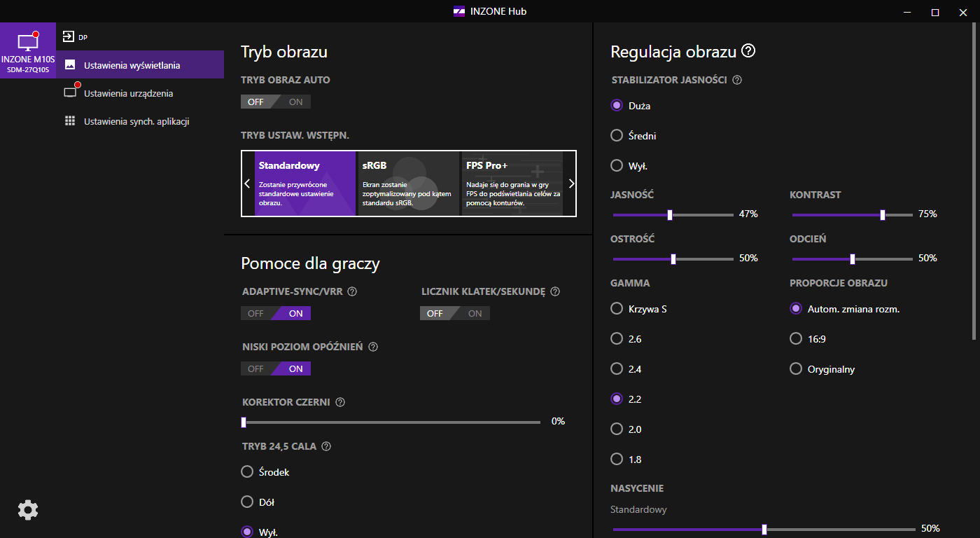Click the Regulacja obrazu heading text
Viewport: 980px width, 538px height.
click(673, 52)
